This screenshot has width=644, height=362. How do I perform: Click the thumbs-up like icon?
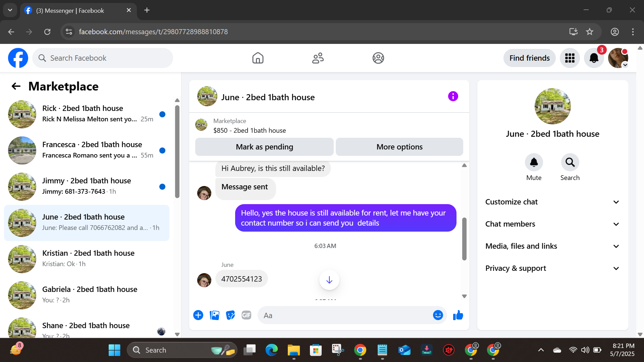click(x=458, y=315)
